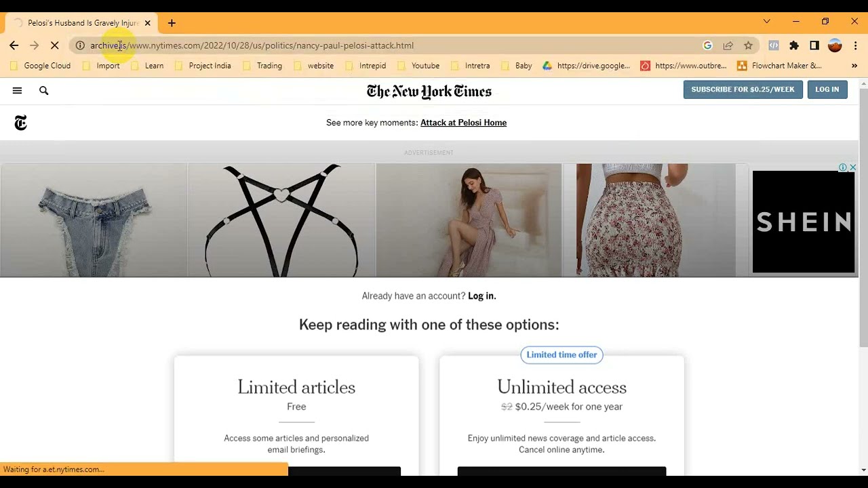This screenshot has width=868, height=488.
Task: Click the code extension icon in toolbar
Action: click(x=774, y=45)
